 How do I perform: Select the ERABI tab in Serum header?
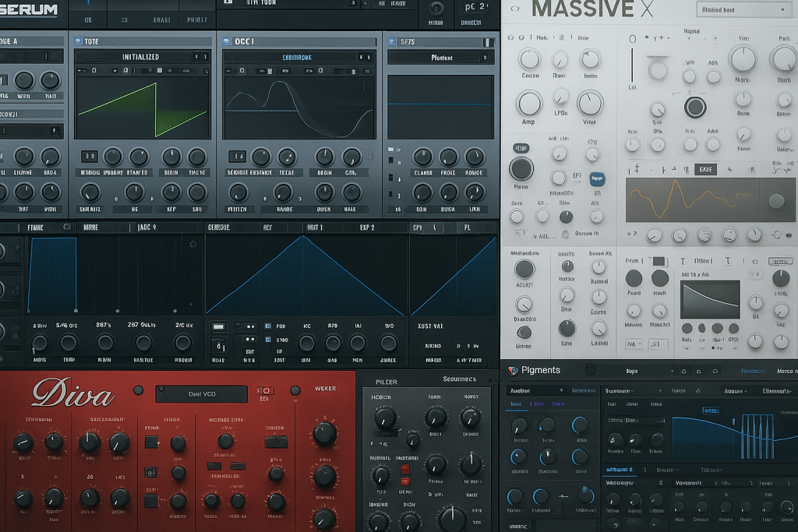click(162, 19)
